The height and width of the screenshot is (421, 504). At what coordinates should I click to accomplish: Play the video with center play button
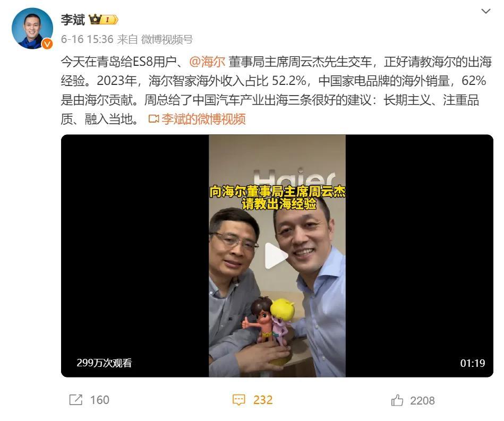pos(276,256)
